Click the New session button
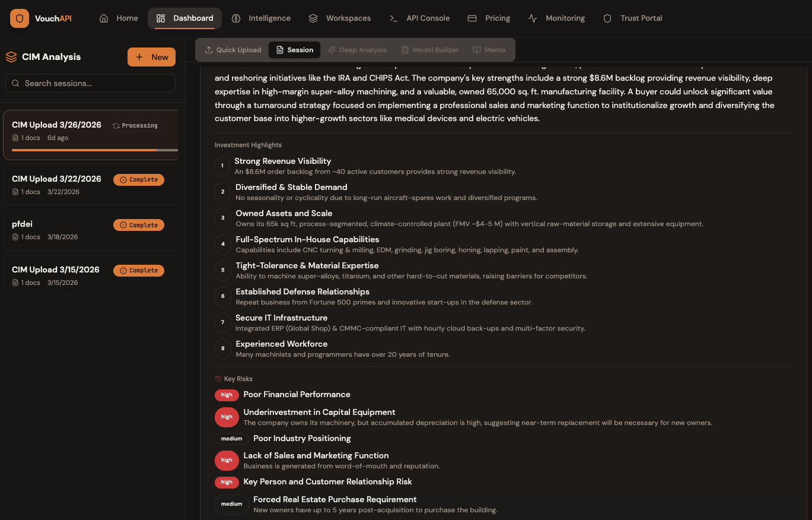Viewport: 812px width, 520px height. pos(151,57)
